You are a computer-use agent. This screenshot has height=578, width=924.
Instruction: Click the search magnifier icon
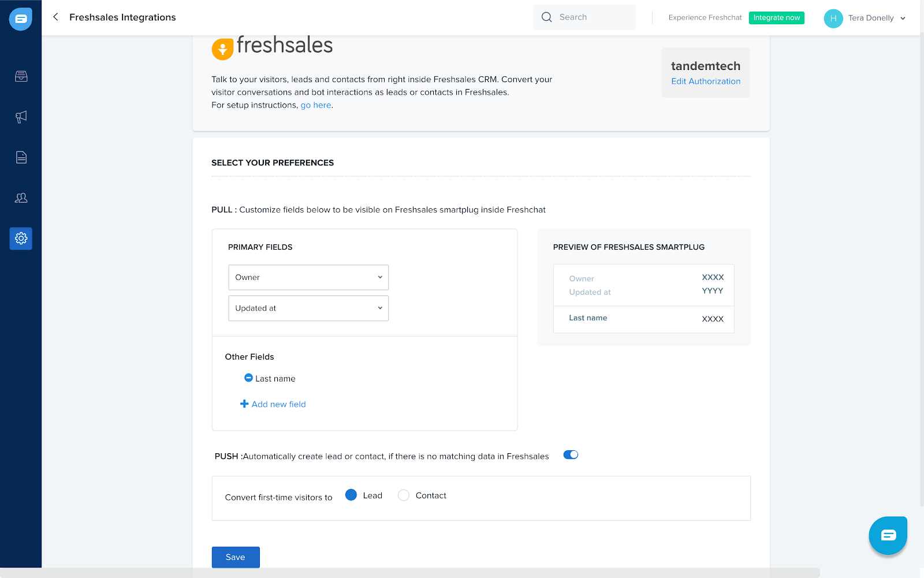(x=547, y=17)
